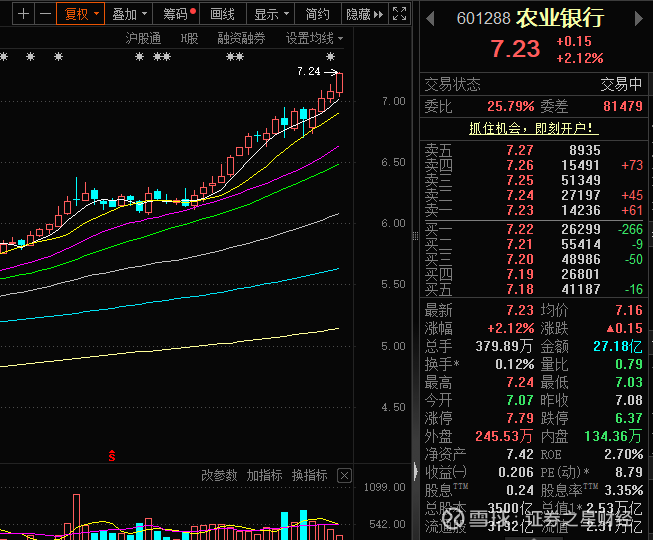Click the plus zoom-in chart button
Screen dimensions: 653x540
click(23, 14)
